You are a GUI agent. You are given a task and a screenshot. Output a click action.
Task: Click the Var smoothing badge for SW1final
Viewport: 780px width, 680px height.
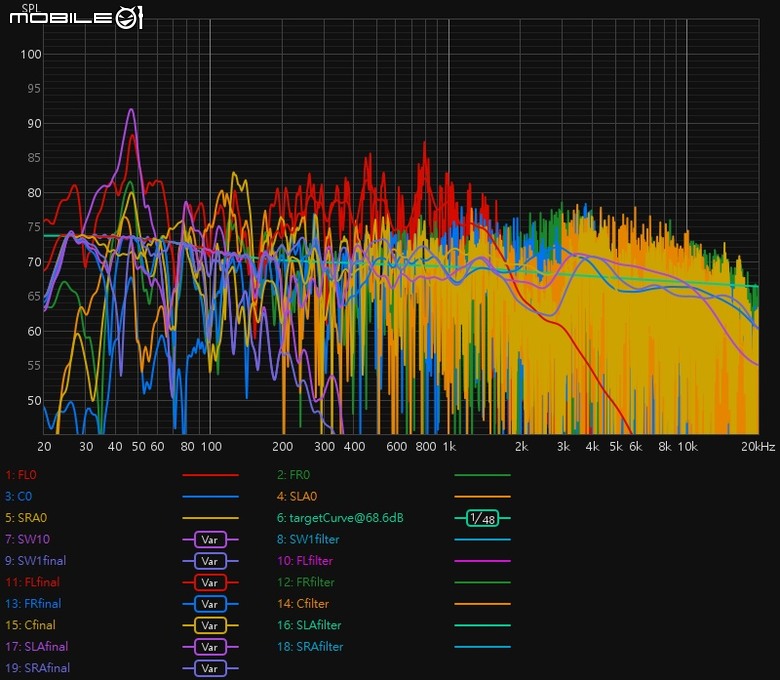pyautogui.click(x=209, y=562)
